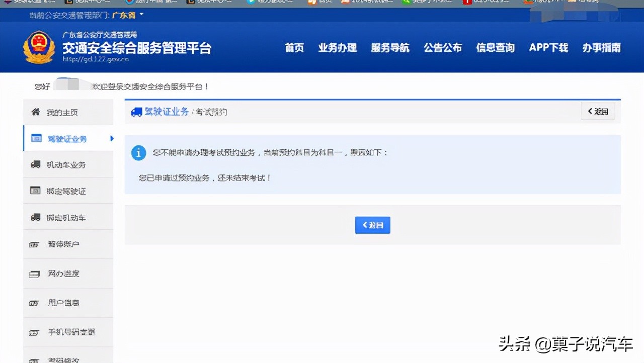Click the gd.122.gov.cn site URL
Image resolution: width=644 pixels, height=363 pixels.
coord(95,59)
